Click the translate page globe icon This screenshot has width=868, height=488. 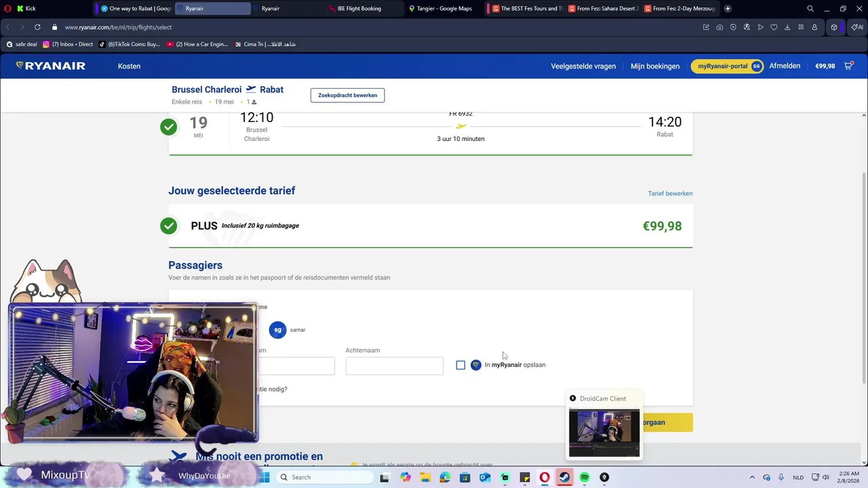tap(747, 27)
